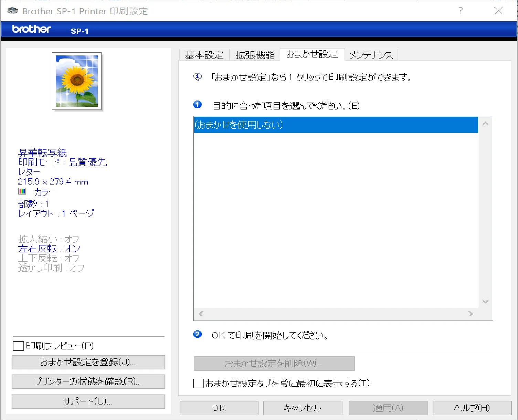Viewport: 518px width, 420px height.
Task: Click the color mode icon beside カラー
Action: pyautogui.click(x=22, y=191)
